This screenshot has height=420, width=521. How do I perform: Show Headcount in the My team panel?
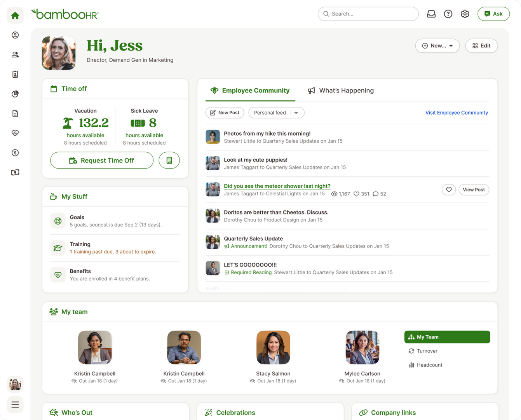pos(429,365)
